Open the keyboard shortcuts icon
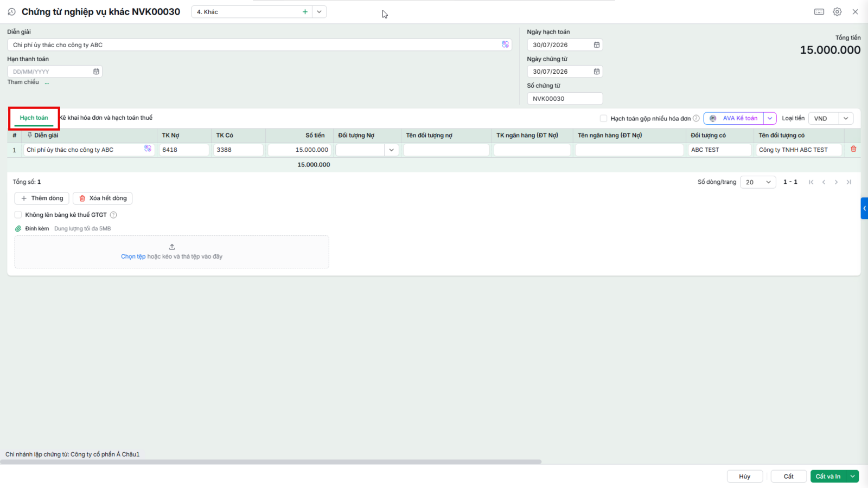The width and height of the screenshot is (868, 488). pos(819,12)
